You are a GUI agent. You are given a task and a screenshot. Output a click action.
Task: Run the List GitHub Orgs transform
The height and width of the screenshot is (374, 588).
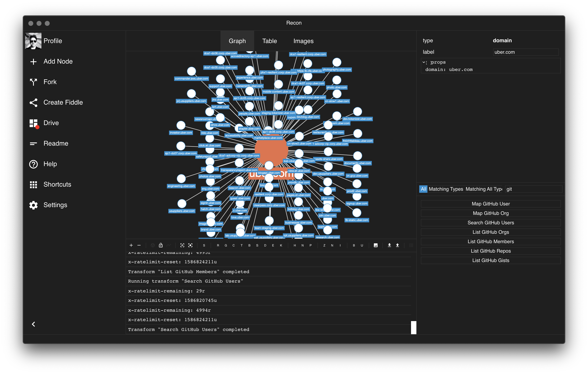point(490,232)
